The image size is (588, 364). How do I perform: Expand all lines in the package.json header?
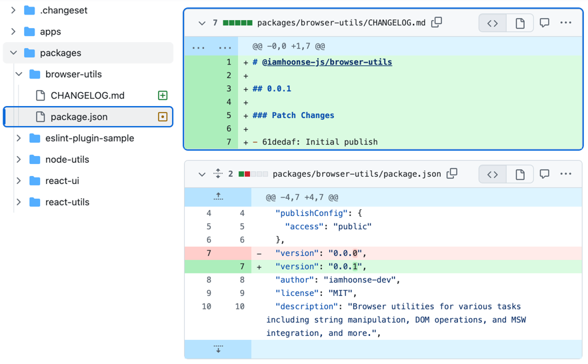(218, 173)
